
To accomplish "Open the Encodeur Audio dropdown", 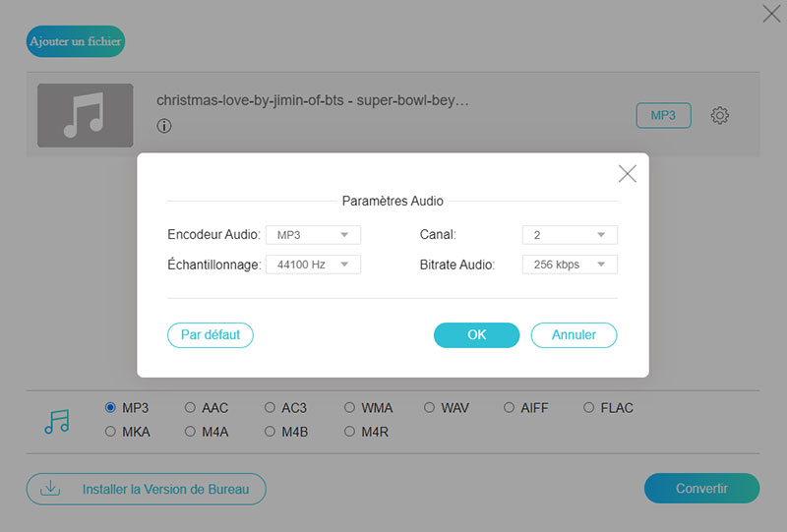I will [x=314, y=235].
